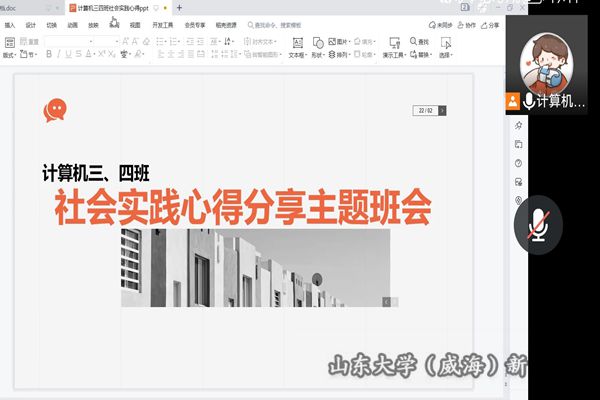Open the 插入 Insert tab

click(10, 25)
